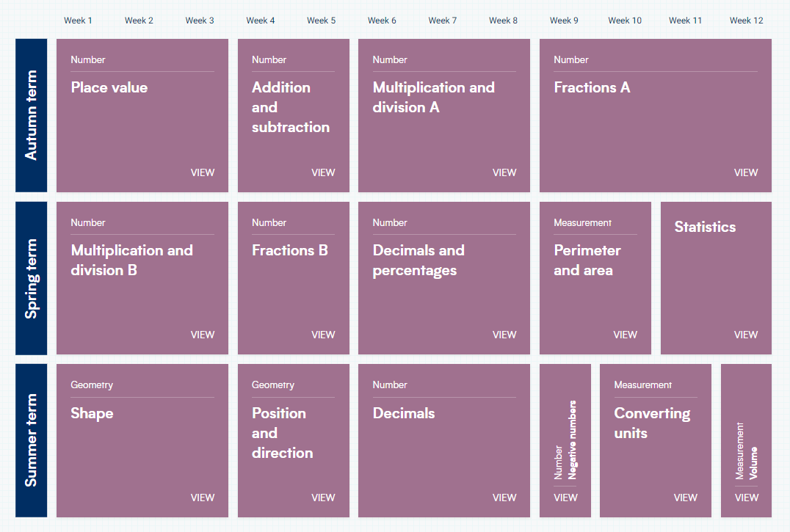Select the Week 12 header
The width and height of the screenshot is (790, 532).
coord(746,21)
